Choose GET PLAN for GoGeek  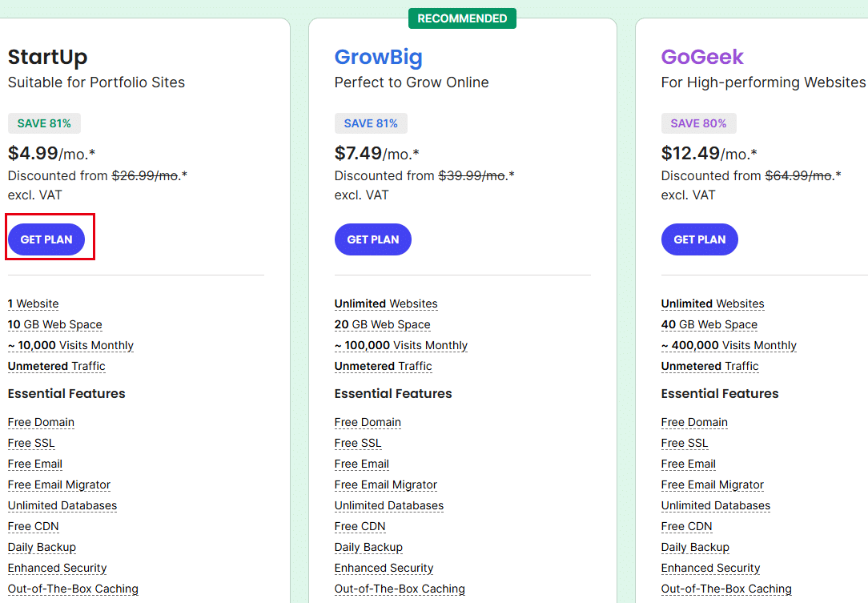700,239
